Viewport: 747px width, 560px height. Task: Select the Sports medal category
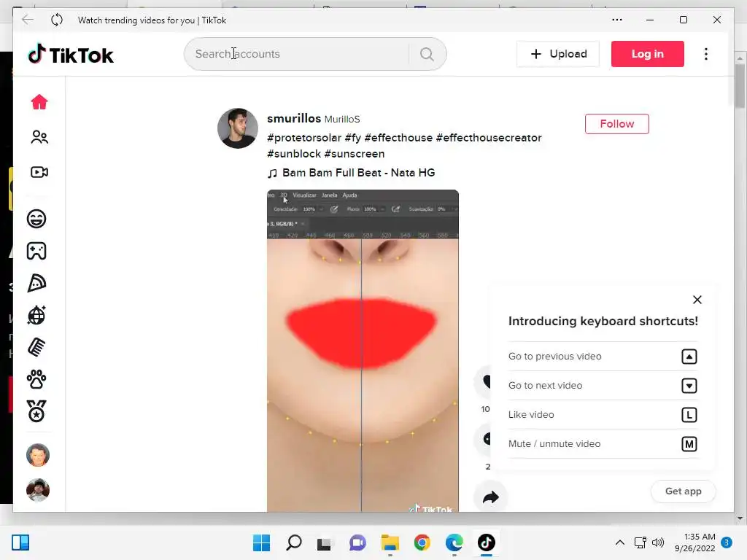pos(36,411)
